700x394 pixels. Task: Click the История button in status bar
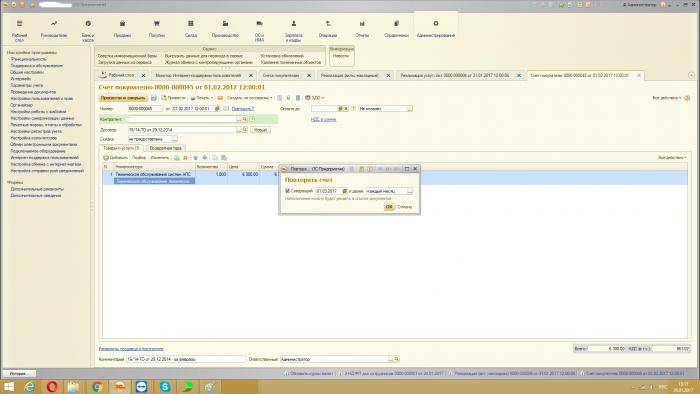[19, 373]
